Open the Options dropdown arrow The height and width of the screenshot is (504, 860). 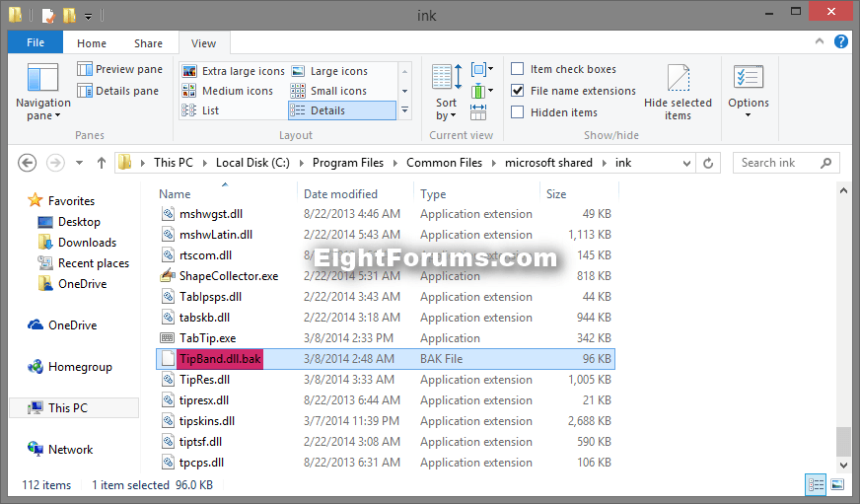(x=749, y=115)
